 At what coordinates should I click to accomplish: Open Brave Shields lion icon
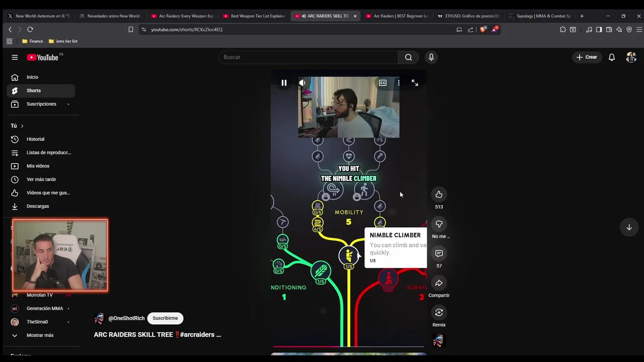(483, 30)
